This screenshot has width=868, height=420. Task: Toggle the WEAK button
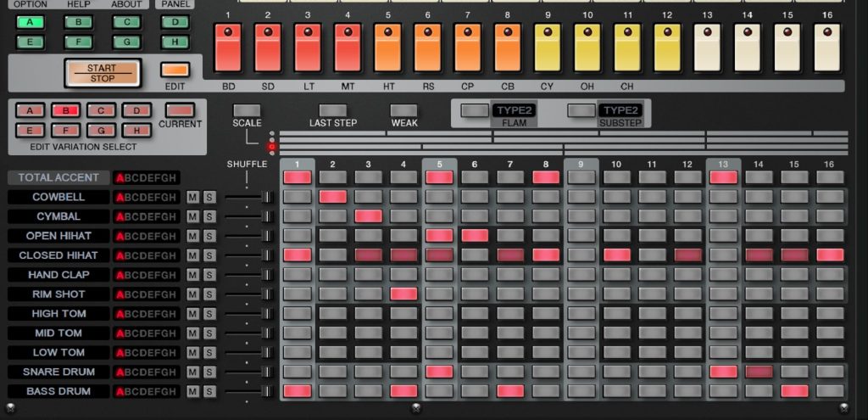pos(403,110)
